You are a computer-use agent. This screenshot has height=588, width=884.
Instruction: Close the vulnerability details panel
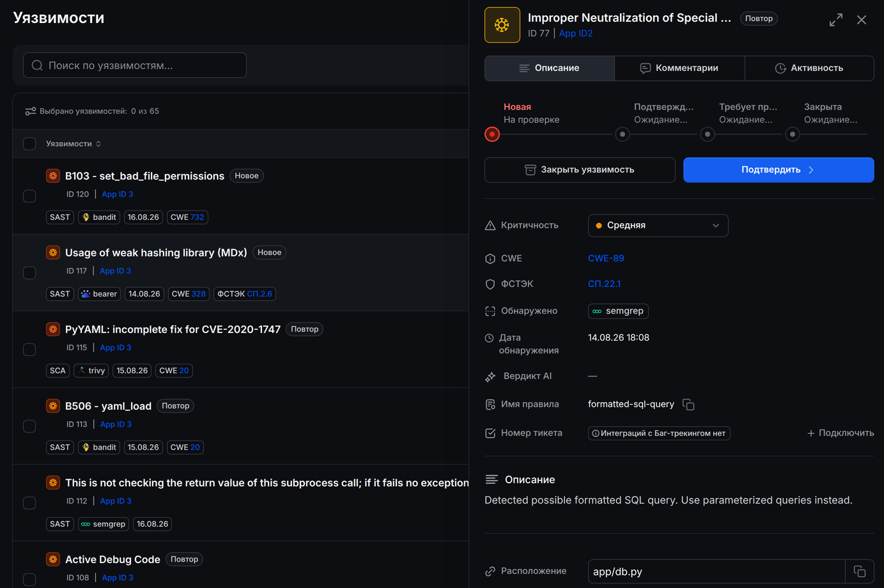[862, 20]
